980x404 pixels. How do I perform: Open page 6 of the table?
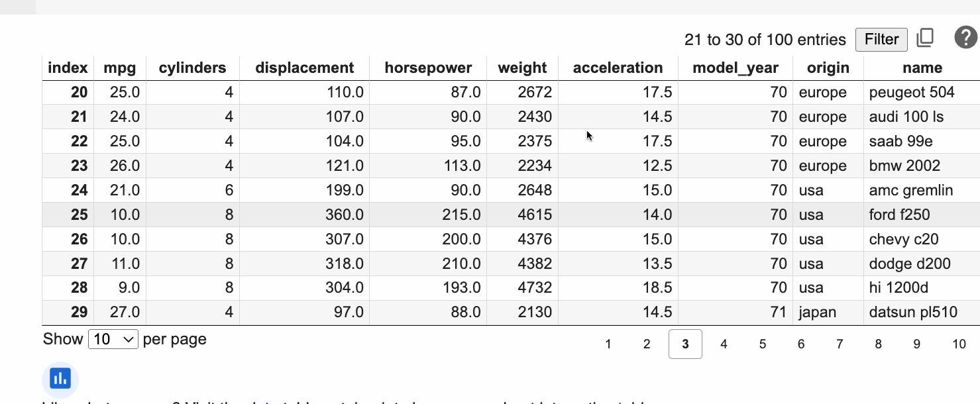[801, 344]
